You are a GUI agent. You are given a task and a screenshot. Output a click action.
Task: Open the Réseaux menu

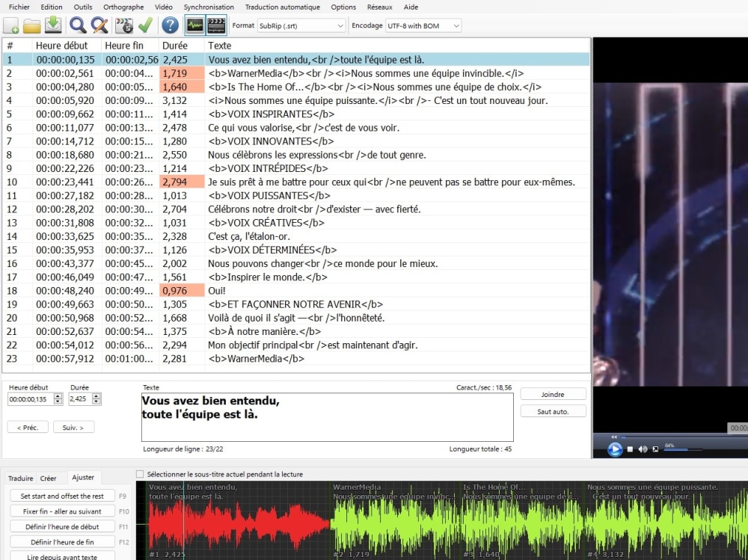pyautogui.click(x=380, y=7)
